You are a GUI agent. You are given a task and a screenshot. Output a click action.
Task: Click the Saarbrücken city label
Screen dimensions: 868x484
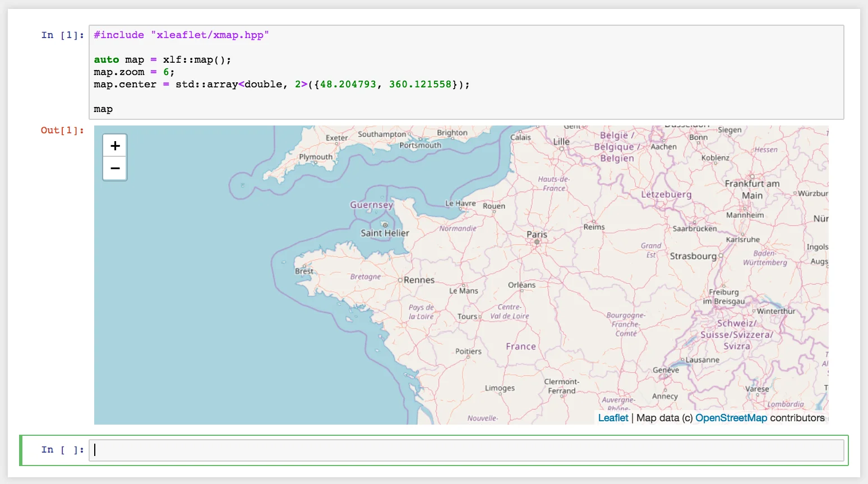click(x=695, y=229)
